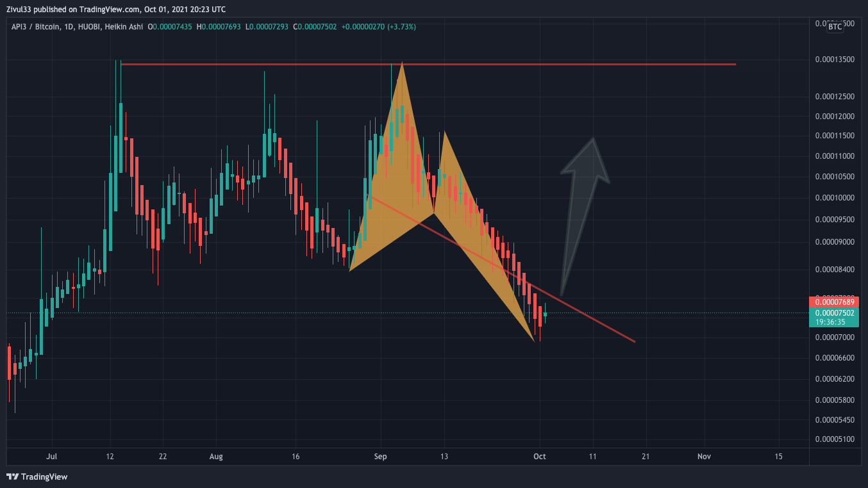Click the 0.00012500 price axis label

pyautogui.click(x=835, y=97)
